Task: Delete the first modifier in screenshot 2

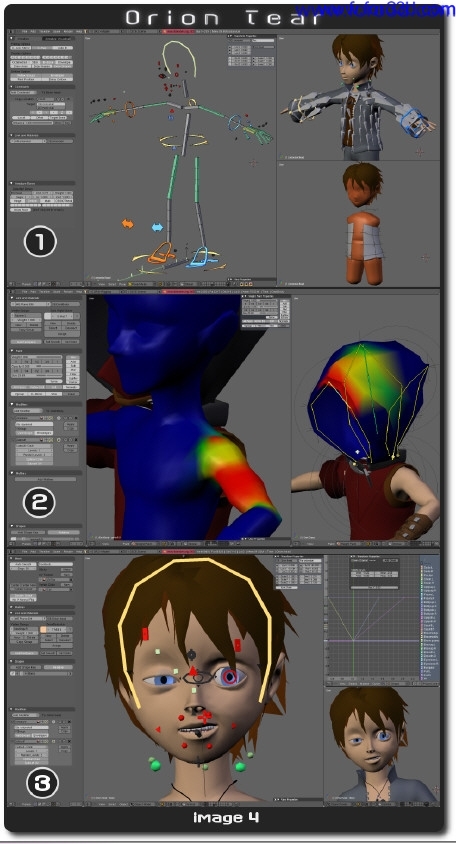Action: pos(76,418)
